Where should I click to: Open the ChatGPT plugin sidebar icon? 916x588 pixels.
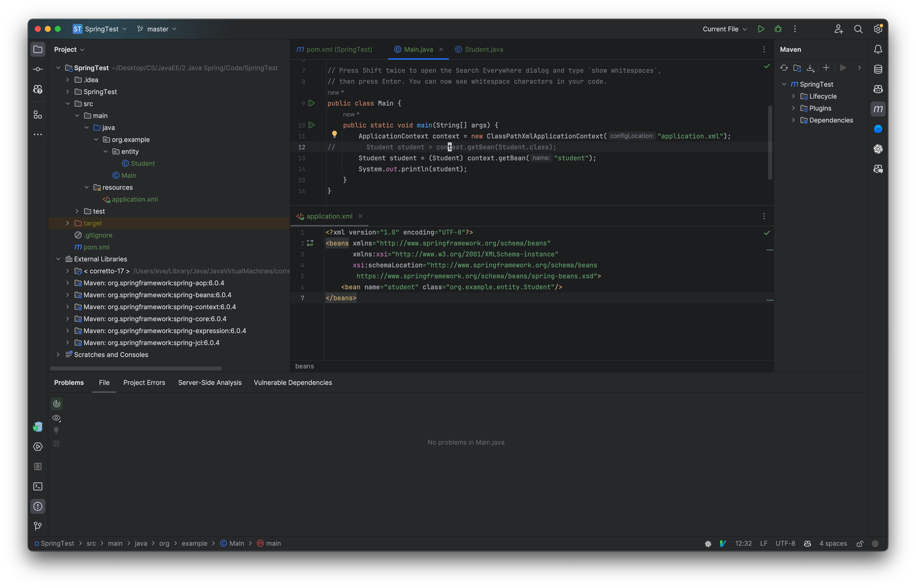click(878, 149)
